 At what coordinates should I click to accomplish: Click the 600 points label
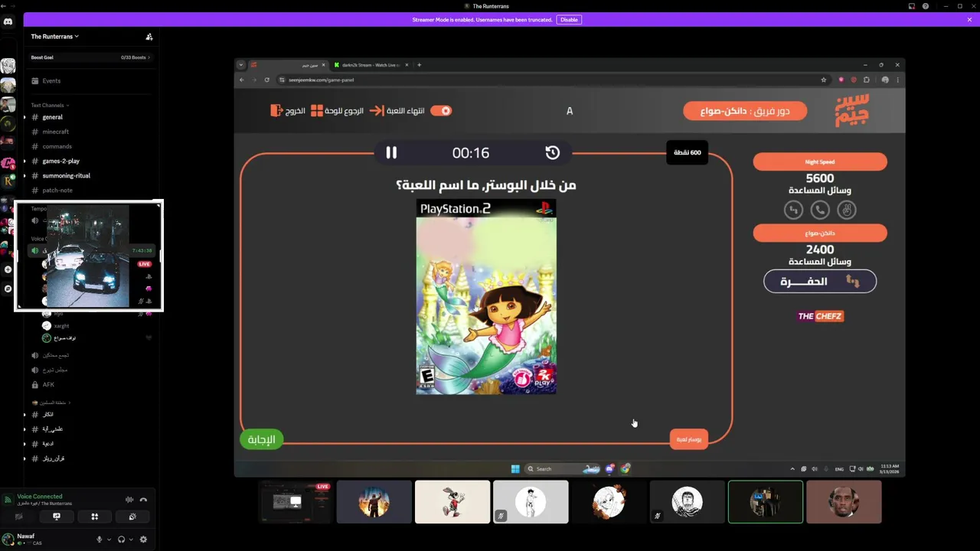pyautogui.click(x=687, y=152)
